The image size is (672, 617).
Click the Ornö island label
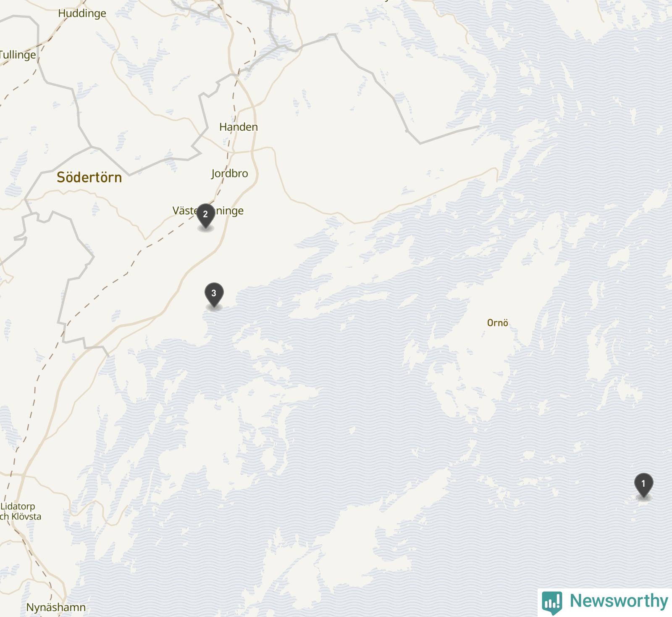click(x=498, y=323)
